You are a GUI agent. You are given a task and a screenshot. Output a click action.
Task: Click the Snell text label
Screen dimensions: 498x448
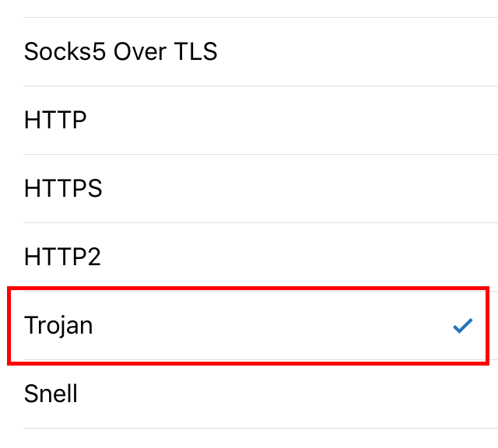51,394
